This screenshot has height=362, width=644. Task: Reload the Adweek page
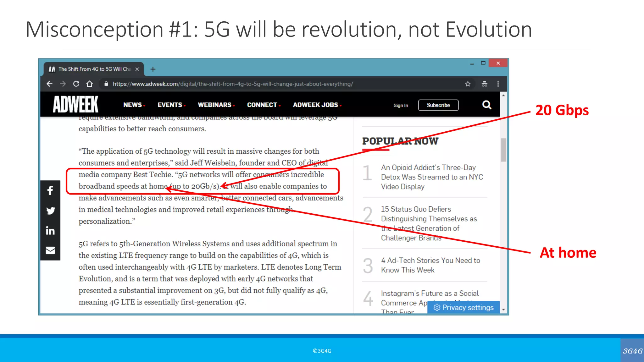[76, 84]
